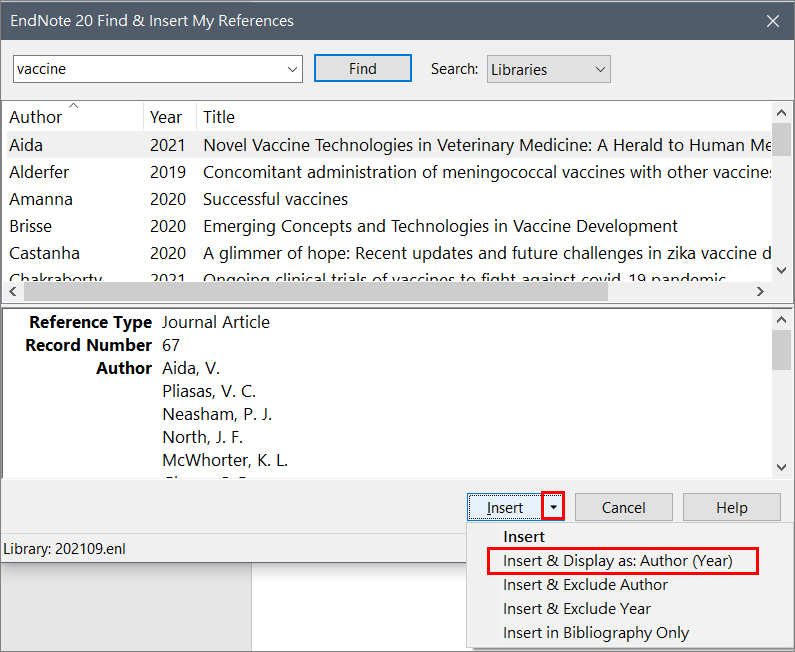Click the Help button
Screen dimensions: 795x652
click(732, 508)
